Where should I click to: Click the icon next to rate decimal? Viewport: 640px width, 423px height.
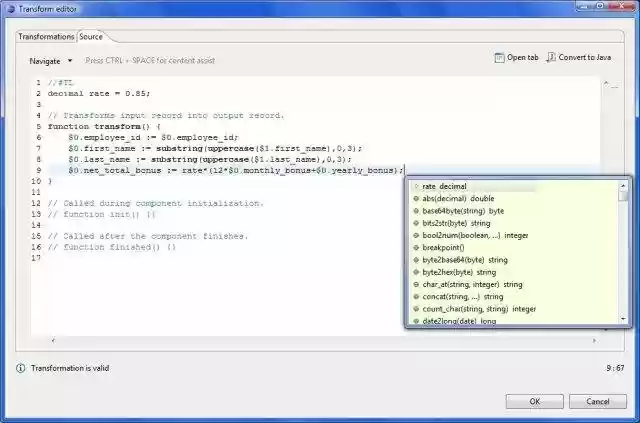pos(416,186)
